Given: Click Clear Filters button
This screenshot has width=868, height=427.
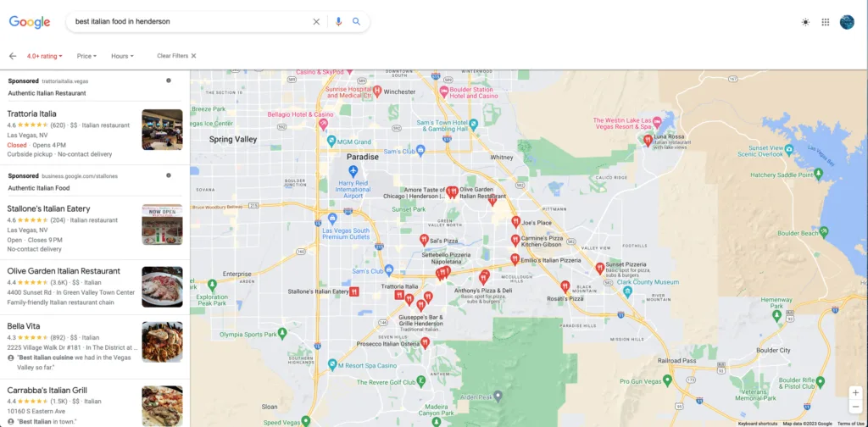Looking at the screenshot, I should [x=176, y=56].
